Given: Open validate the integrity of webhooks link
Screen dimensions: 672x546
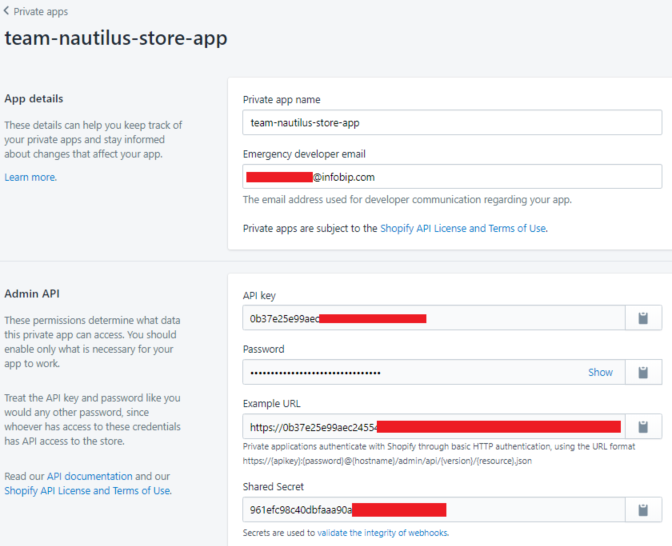Looking at the screenshot, I should 382,533.
